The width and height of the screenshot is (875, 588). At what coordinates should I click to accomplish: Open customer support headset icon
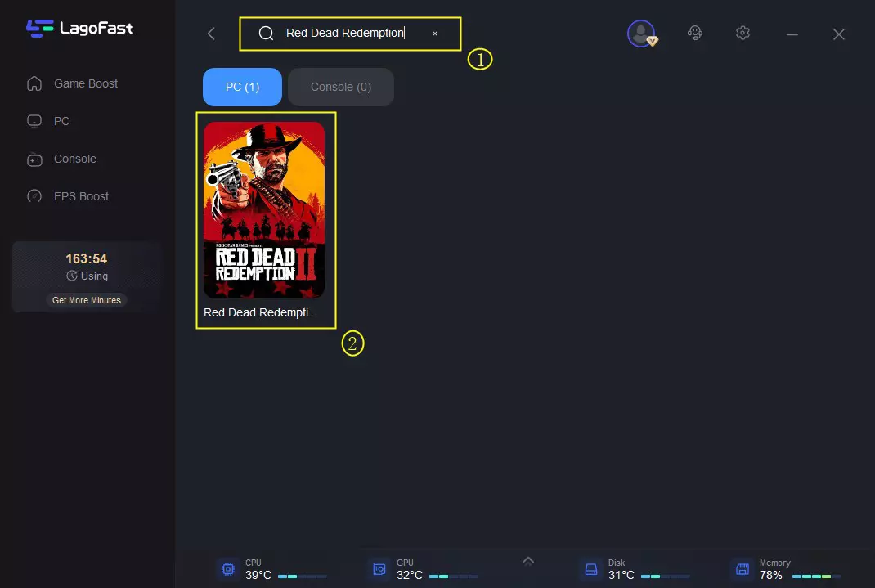pyautogui.click(x=695, y=33)
